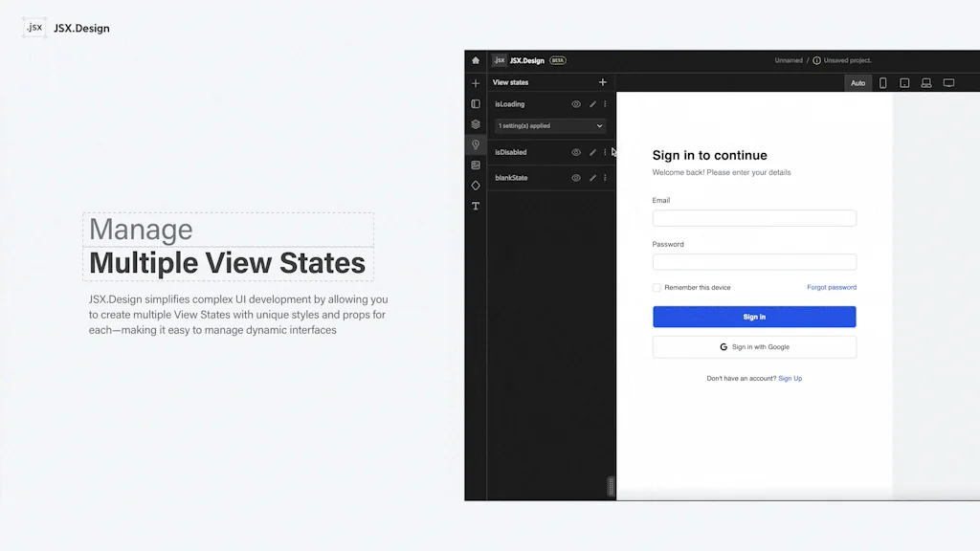
Task: Click the Auto preview mode tab
Action: coord(857,82)
